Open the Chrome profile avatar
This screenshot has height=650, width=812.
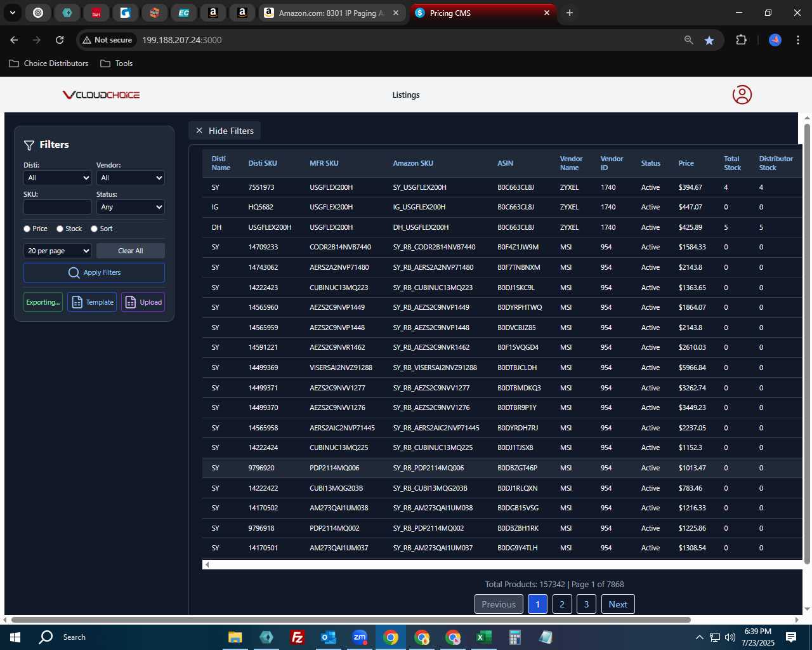point(775,40)
